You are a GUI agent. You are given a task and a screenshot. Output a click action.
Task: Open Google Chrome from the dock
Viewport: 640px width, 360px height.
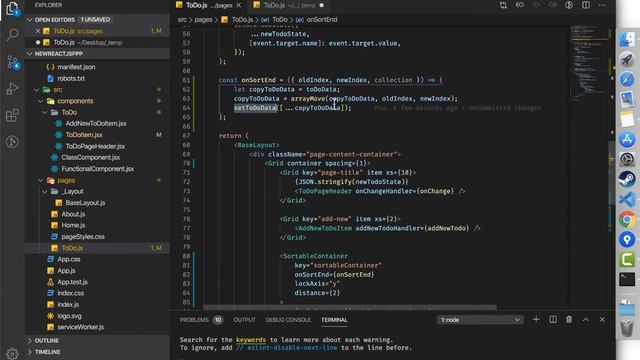click(x=627, y=220)
